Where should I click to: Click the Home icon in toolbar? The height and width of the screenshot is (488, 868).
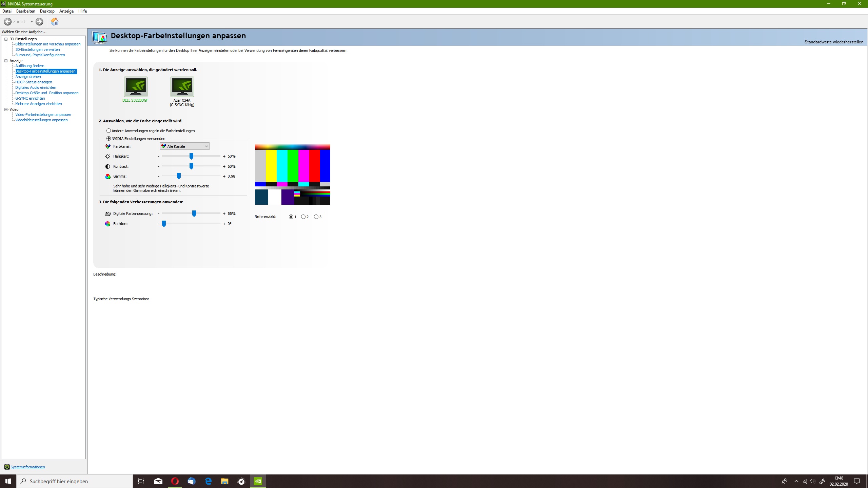coord(55,22)
